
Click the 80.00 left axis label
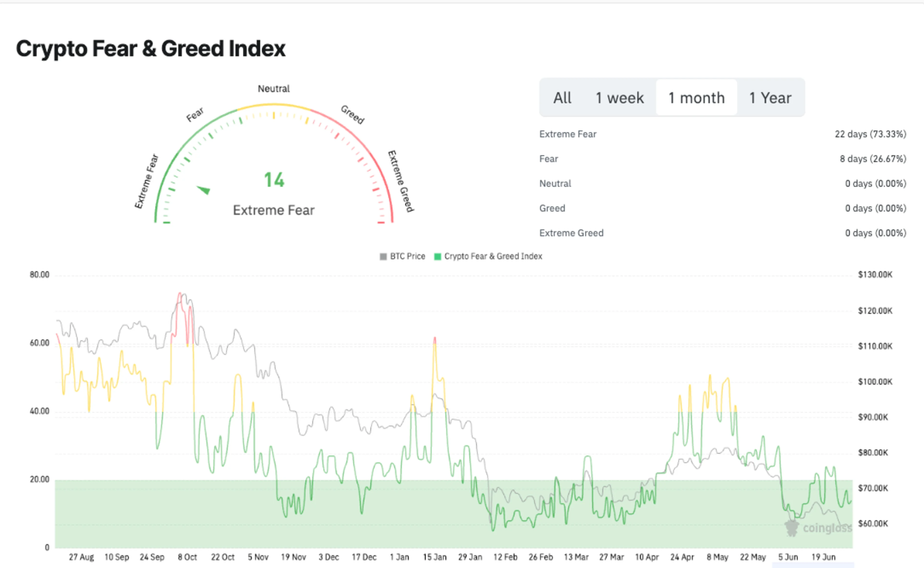tap(39, 275)
